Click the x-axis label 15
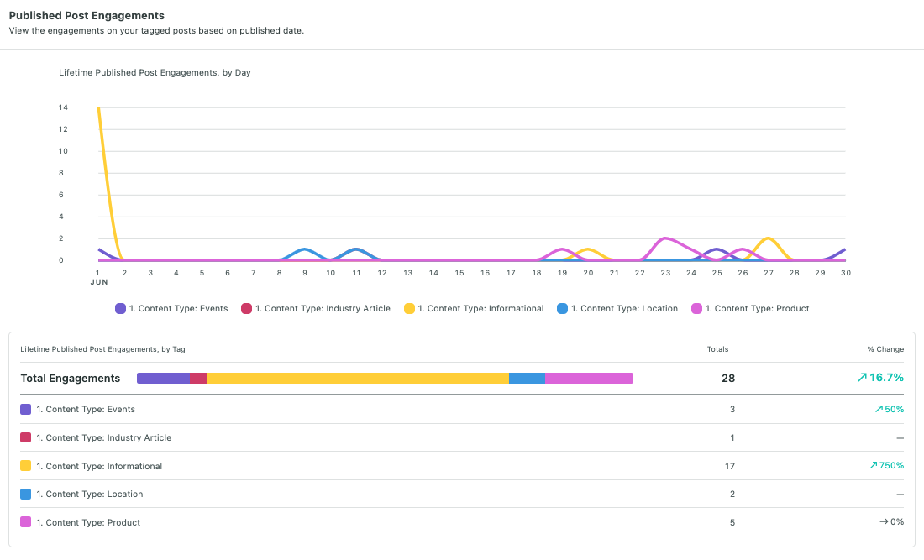Screen dimensions: 924x560 coord(459,273)
